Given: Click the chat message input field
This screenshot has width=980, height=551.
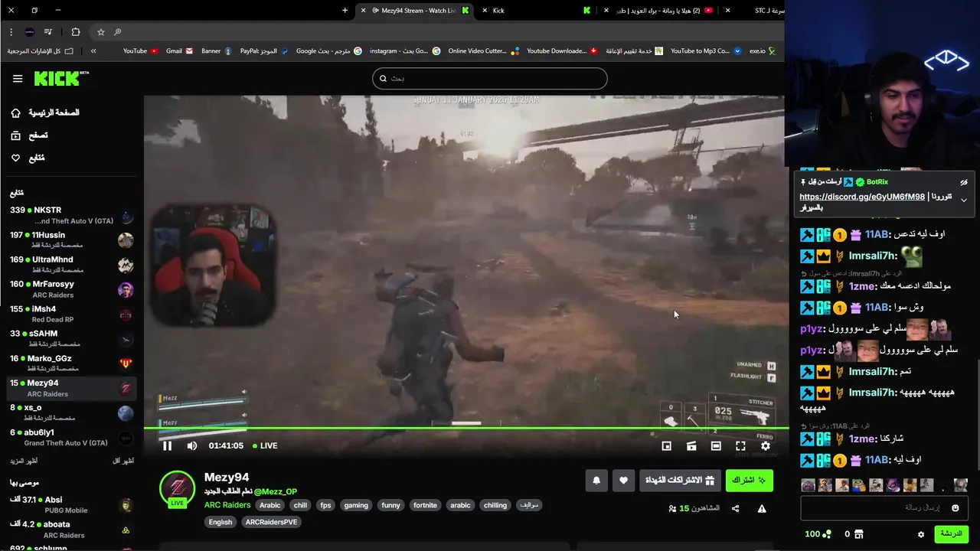Looking at the screenshot, I should click(x=884, y=507).
